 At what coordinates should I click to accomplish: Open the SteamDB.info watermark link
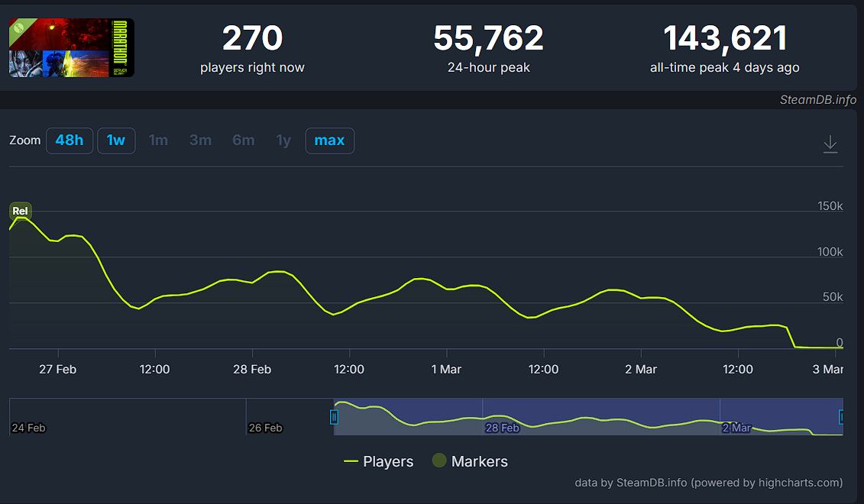pyautogui.click(x=817, y=100)
